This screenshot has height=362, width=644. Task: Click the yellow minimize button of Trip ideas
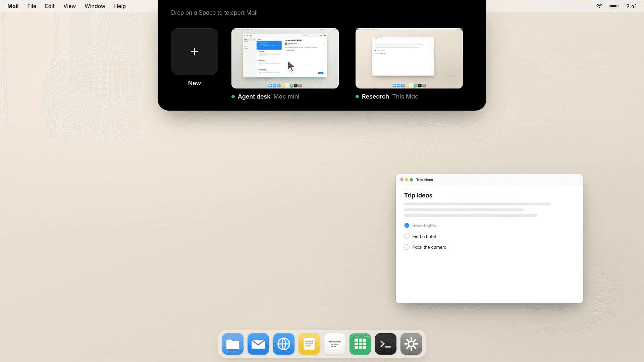(407, 180)
